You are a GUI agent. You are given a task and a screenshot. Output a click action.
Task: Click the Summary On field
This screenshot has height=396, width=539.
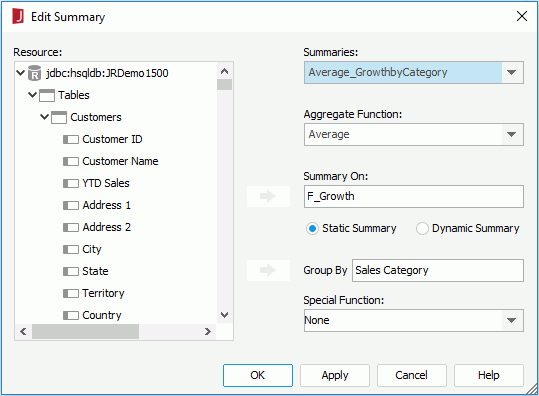pos(414,197)
